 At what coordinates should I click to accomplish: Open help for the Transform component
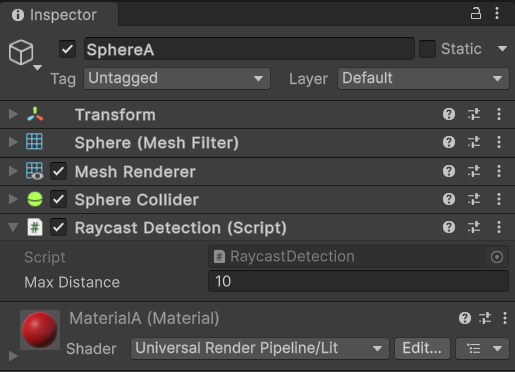point(449,114)
